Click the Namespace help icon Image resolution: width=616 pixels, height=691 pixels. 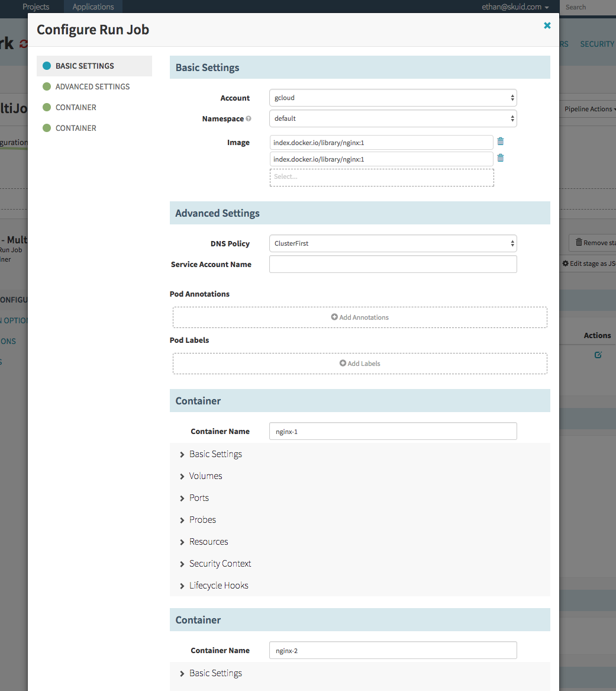[x=249, y=118]
